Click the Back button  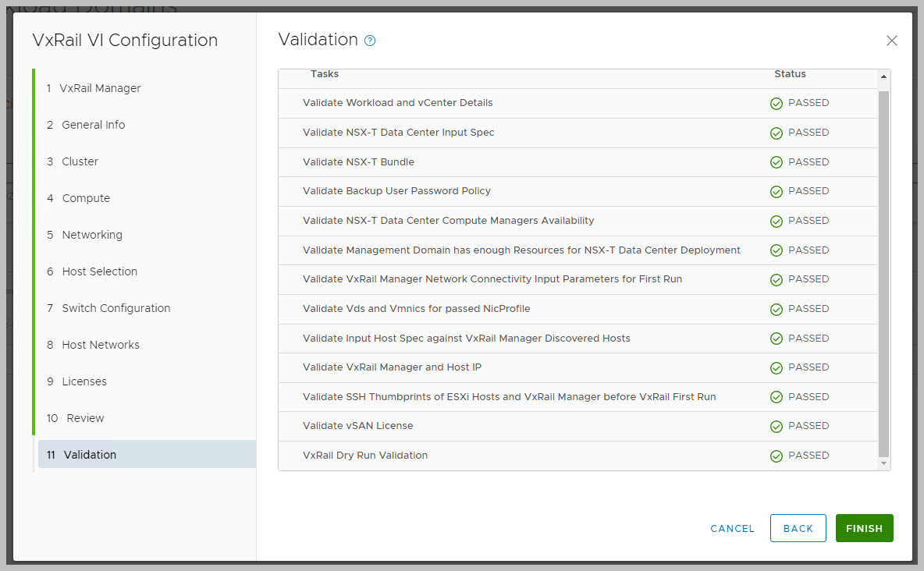(x=798, y=528)
